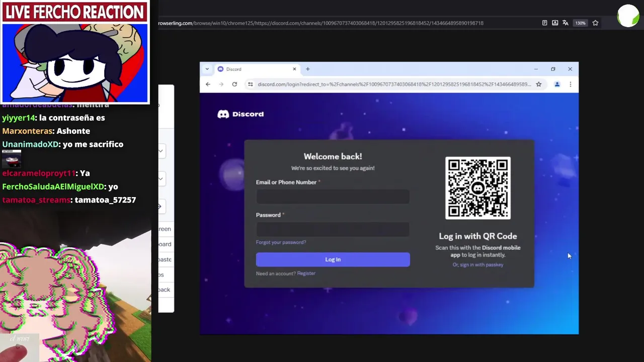Click the LIVE FERCHO REACTION banner

pyautogui.click(x=75, y=12)
